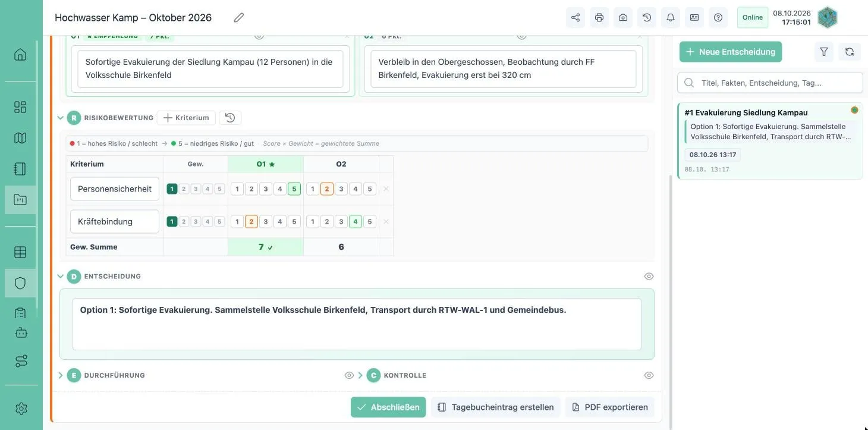Set O2 Kräftebindung score to 5

point(370,222)
